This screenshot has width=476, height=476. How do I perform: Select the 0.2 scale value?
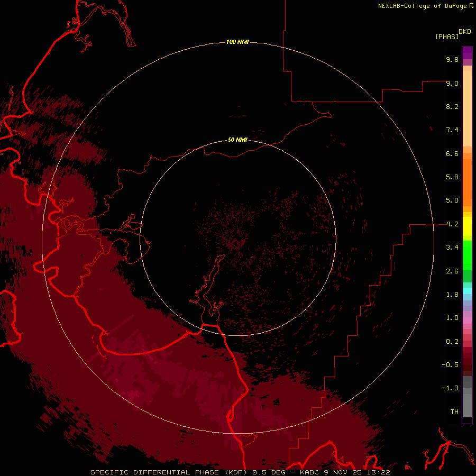click(x=452, y=342)
